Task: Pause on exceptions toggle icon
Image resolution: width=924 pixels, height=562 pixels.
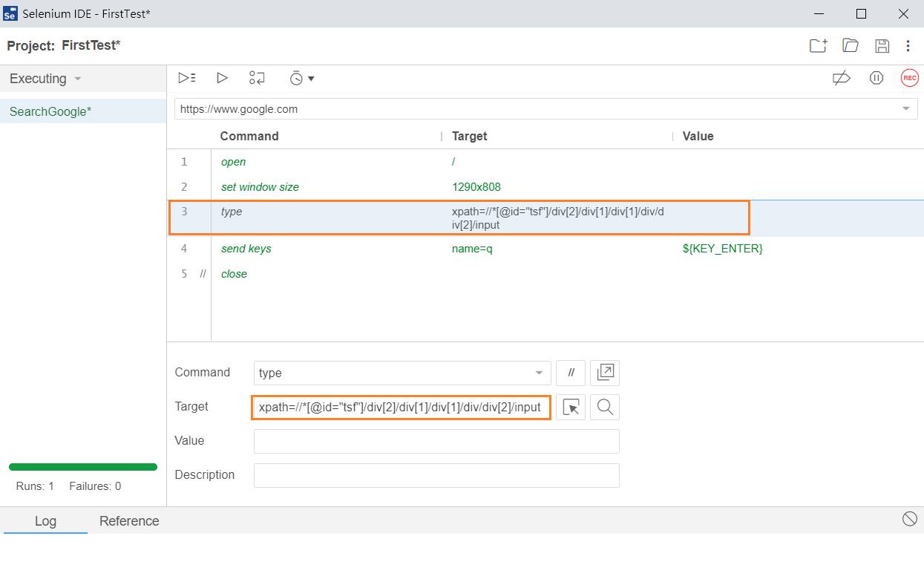Action: click(x=877, y=78)
